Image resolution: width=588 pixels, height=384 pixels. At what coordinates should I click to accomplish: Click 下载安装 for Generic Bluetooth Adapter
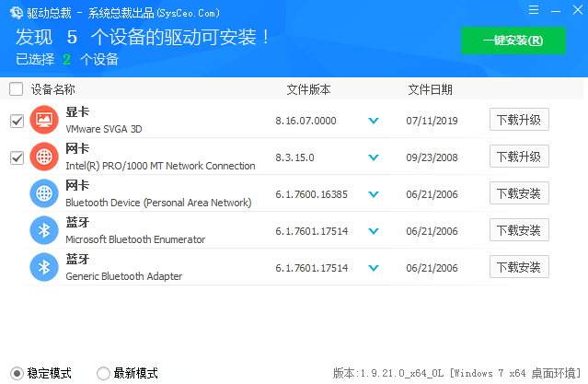[x=519, y=267]
